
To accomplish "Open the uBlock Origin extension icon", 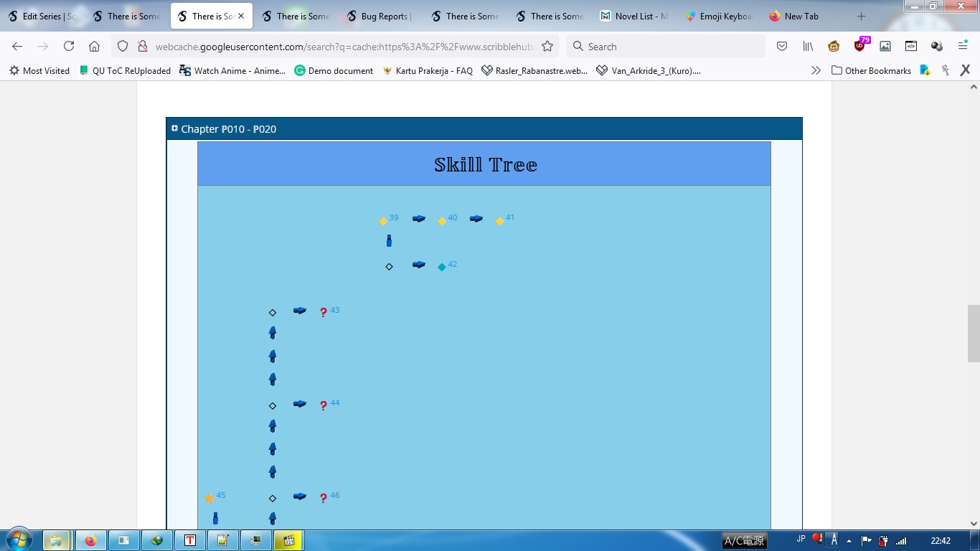I will [859, 47].
